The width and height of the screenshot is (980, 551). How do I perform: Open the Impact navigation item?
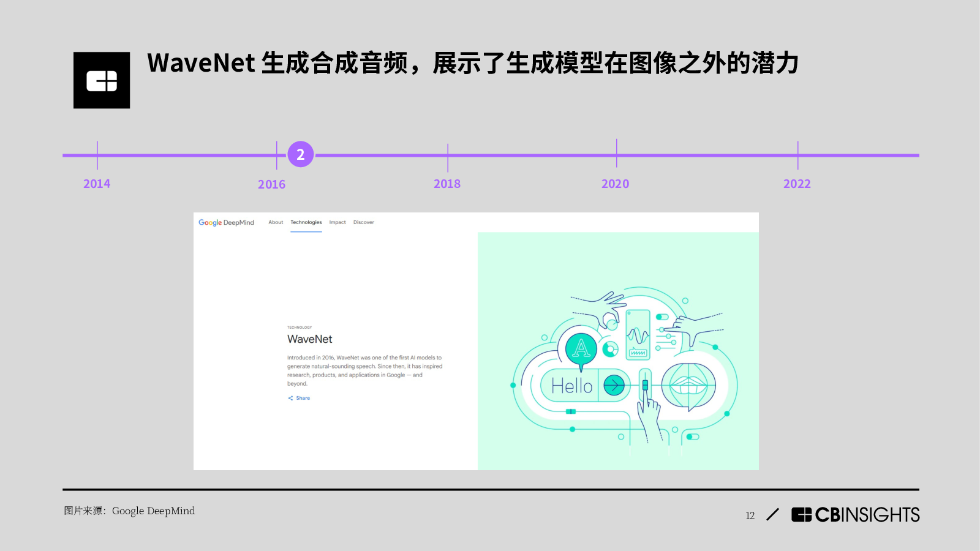[337, 222]
